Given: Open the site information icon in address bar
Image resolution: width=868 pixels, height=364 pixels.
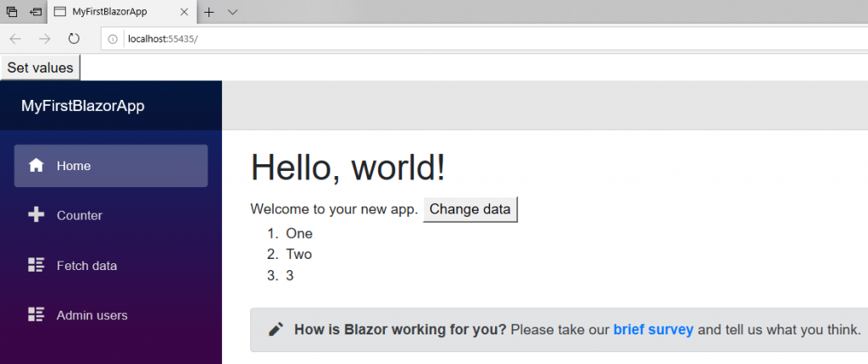Looking at the screenshot, I should coord(113,39).
